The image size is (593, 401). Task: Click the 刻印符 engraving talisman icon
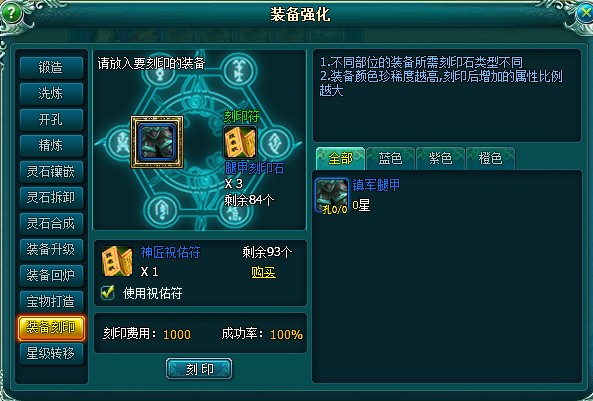point(240,142)
